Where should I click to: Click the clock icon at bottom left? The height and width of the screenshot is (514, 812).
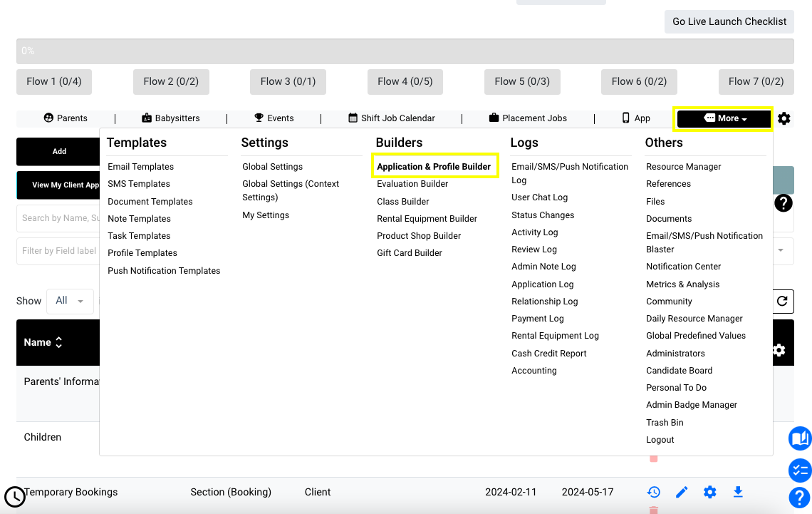[14, 496]
